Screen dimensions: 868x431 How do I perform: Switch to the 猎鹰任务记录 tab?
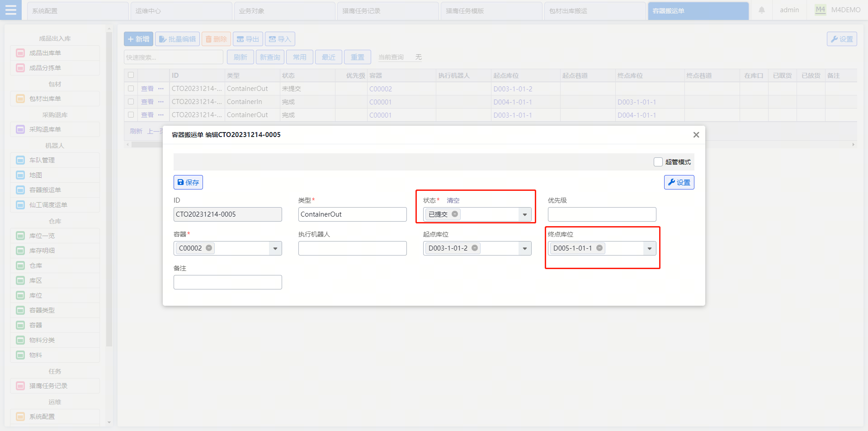(x=388, y=11)
